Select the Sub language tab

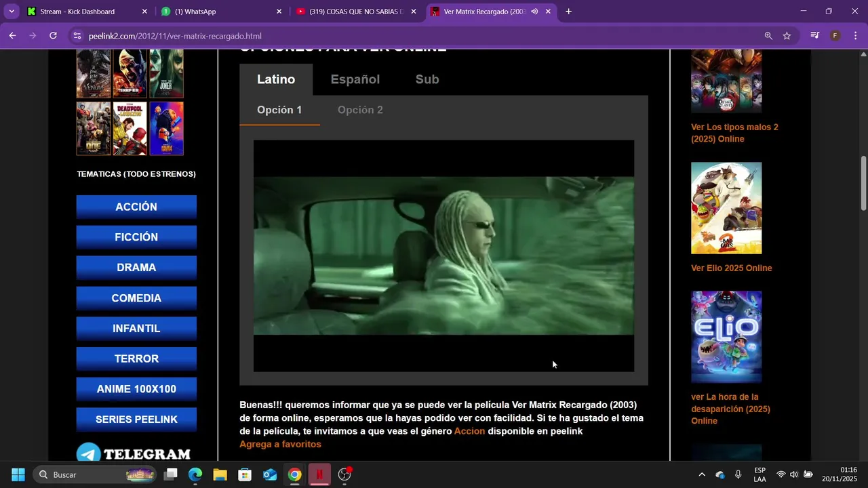coord(427,79)
